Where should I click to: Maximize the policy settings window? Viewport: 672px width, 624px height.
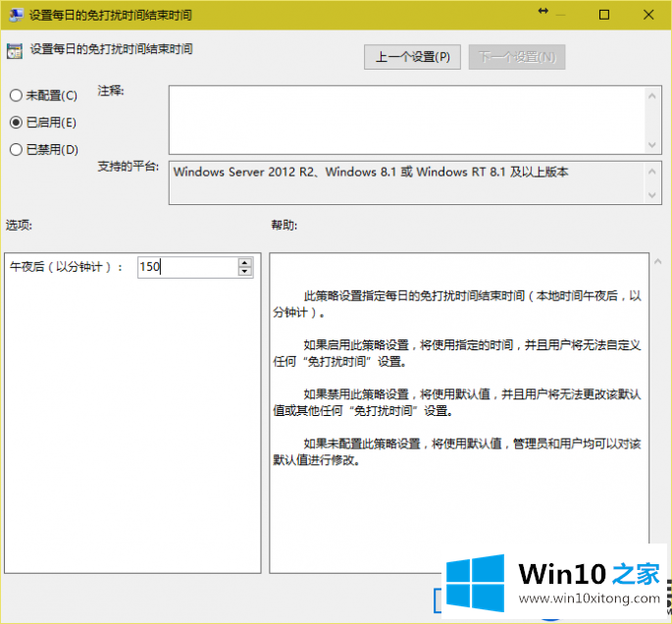[x=604, y=14]
